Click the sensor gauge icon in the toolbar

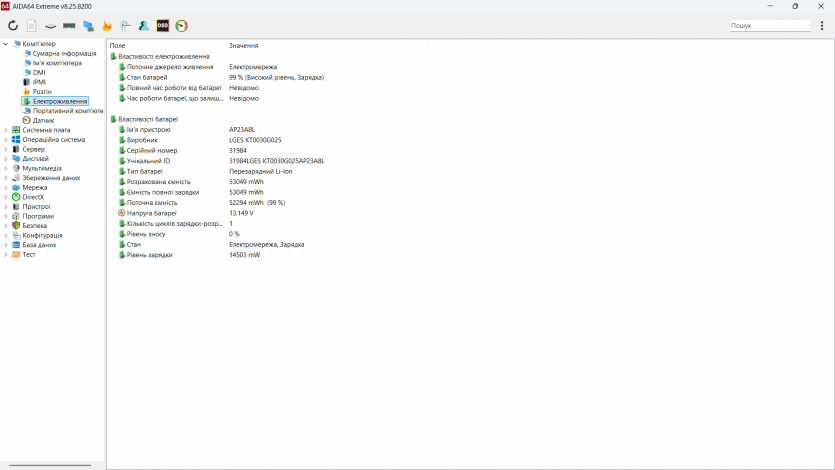point(181,26)
